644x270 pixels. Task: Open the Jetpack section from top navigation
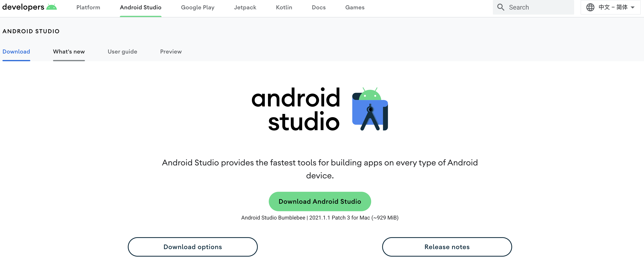tap(245, 7)
